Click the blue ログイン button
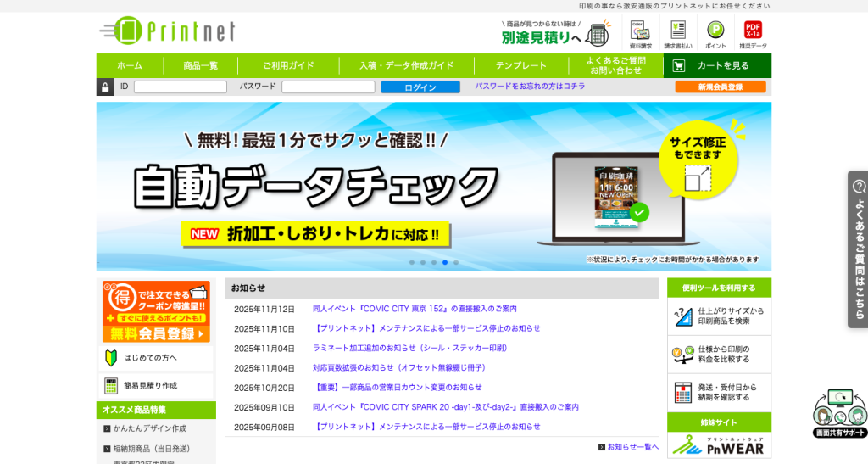 click(420, 87)
